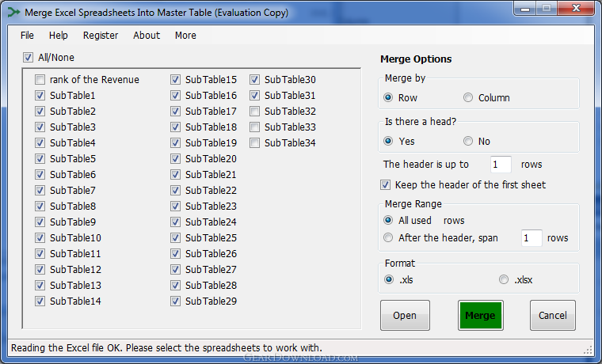Screen dimensions: 602x364
Task: Click the span rows number field
Action: coord(532,238)
